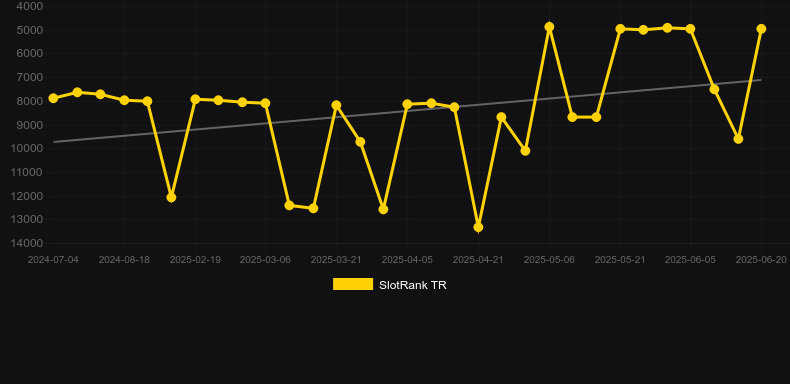
Task: Click the 8000 y-axis label
Action: [30, 101]
